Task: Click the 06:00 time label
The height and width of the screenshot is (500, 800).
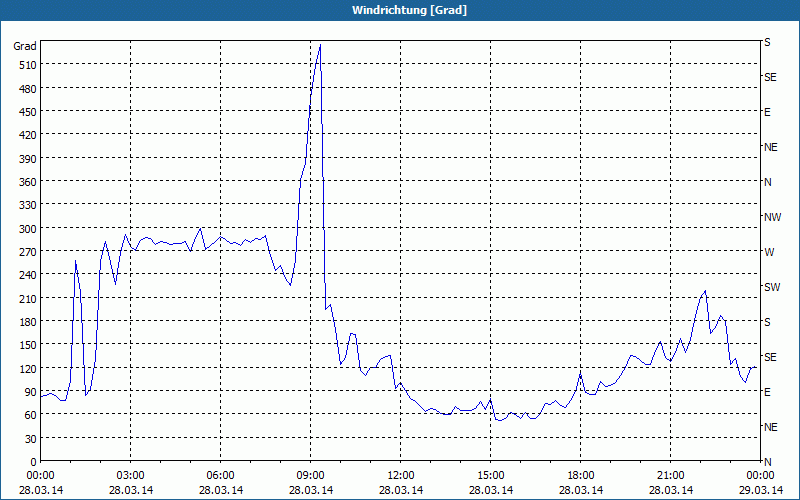Action: (220, 476)
